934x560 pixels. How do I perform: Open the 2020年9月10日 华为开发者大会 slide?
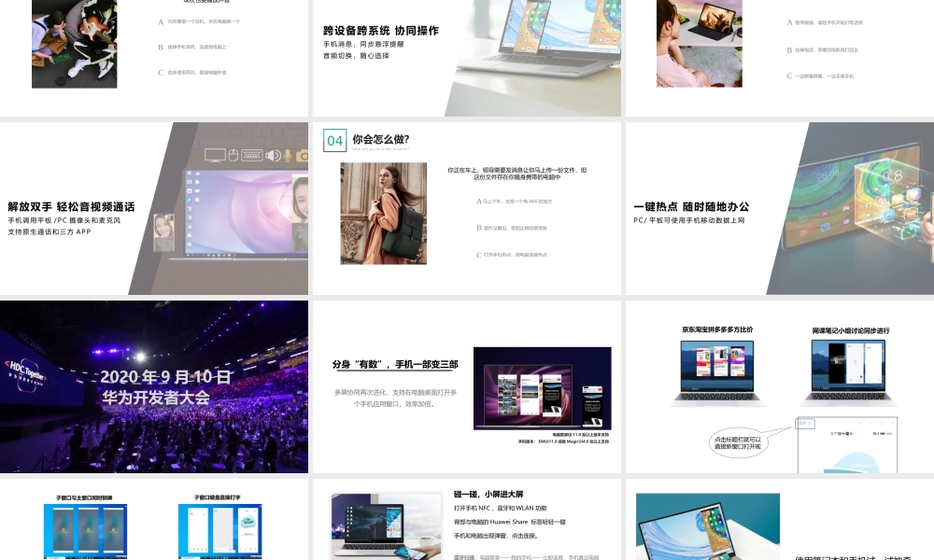tap(154, 387)
